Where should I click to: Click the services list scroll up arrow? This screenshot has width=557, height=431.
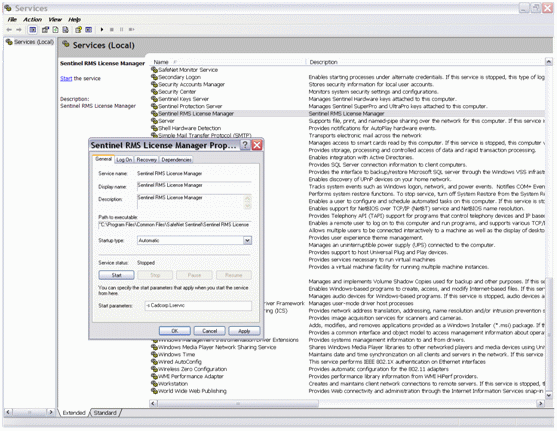549,62
